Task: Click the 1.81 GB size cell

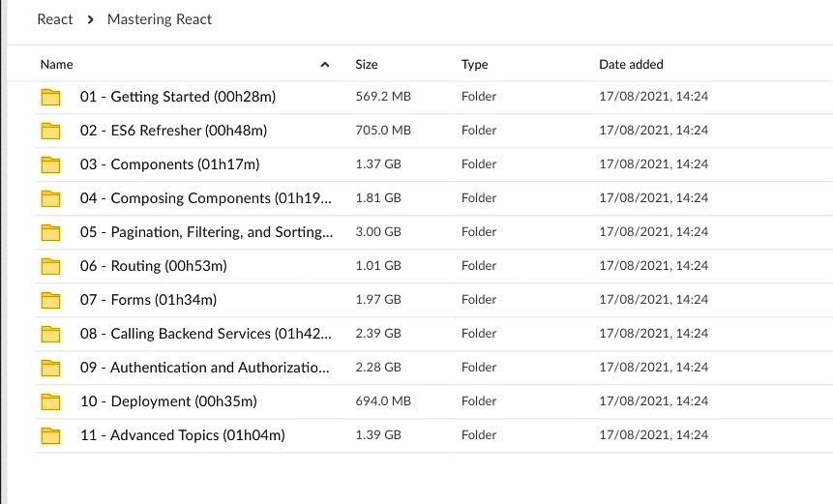Action: point(378,198)
